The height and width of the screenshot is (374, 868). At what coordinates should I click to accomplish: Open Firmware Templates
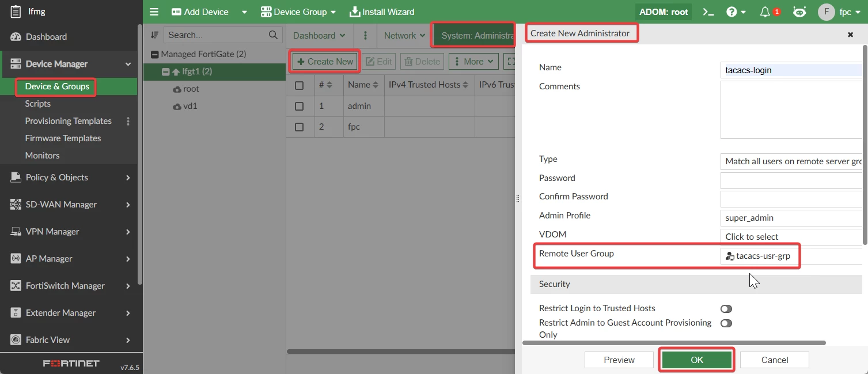coord(63,138)
